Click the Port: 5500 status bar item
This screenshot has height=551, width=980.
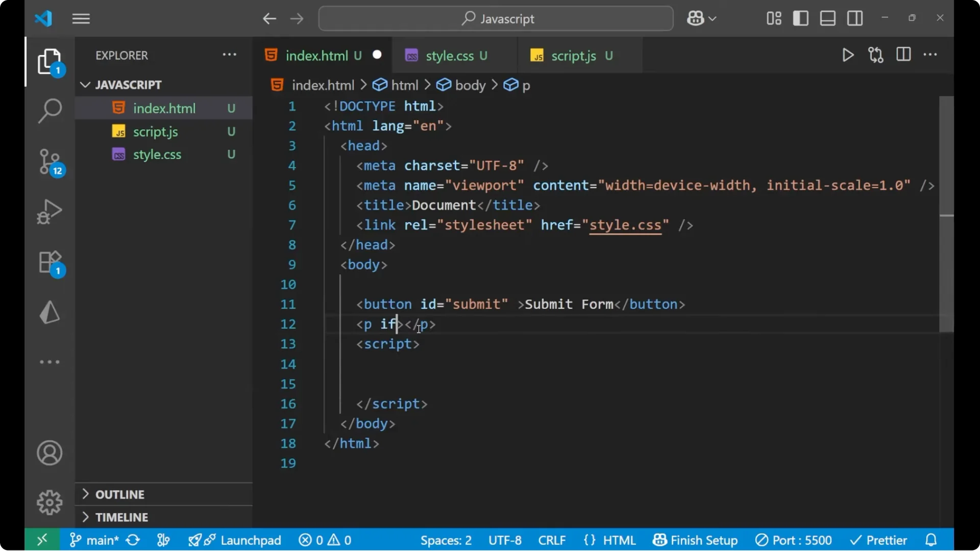[794, 540]
